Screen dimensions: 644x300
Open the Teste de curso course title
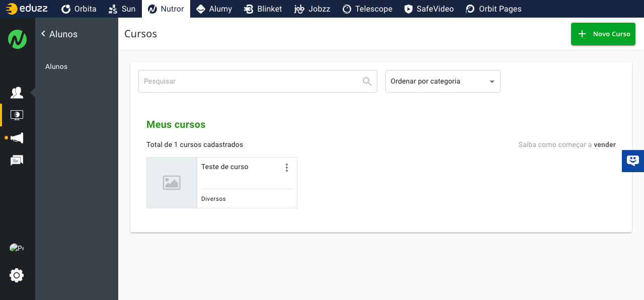coord(225,167)
